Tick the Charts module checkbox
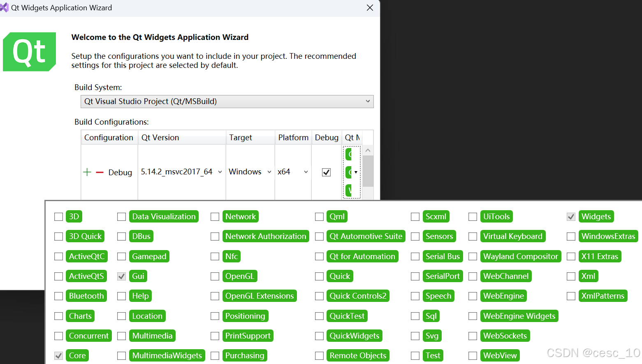This screenshot has height=364, width=642. 59,316
